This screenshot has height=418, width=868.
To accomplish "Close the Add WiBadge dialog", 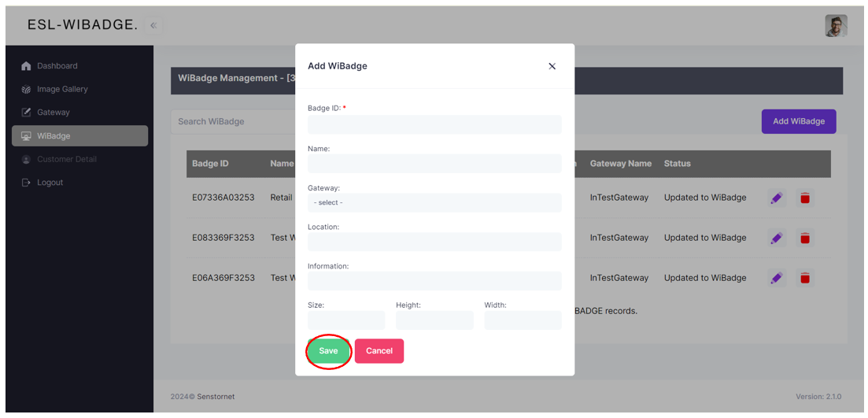I will (x=552, y=66).
